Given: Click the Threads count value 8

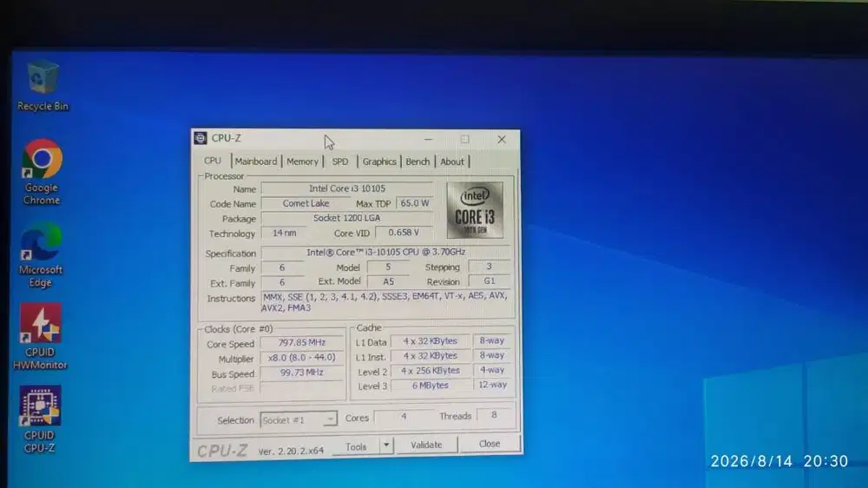Looking at the screenshot, I should [494, 415].
